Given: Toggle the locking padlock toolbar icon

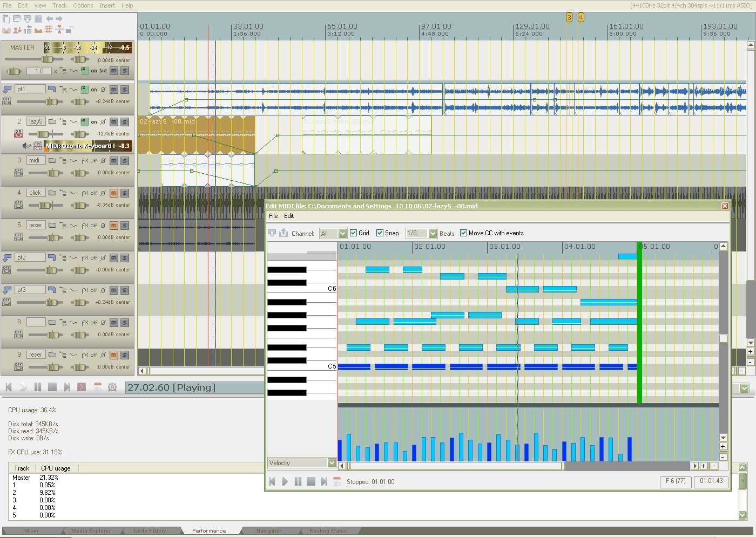Looking at the screenshot, I should point(69,30).
